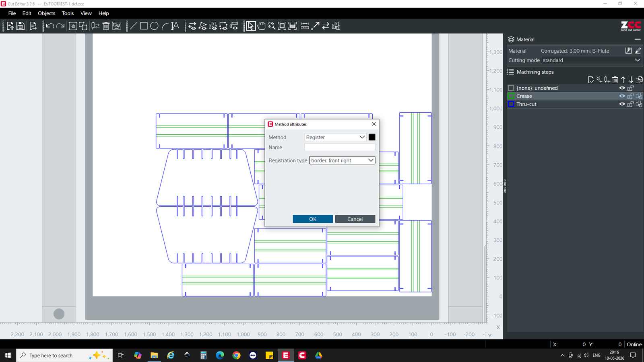Viewport: 644px width, 362px height.
Task: Redo the last undone action
Action: coord(60,26)
